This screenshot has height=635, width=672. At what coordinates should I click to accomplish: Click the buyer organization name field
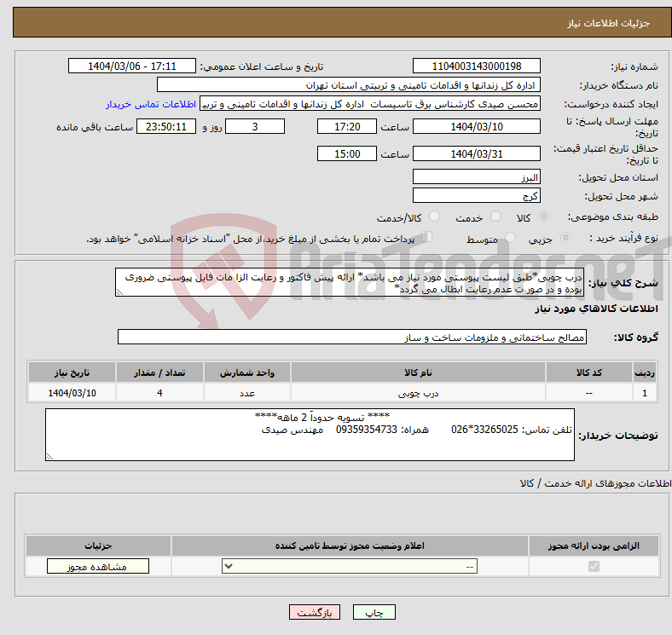[x=349, y=85]
